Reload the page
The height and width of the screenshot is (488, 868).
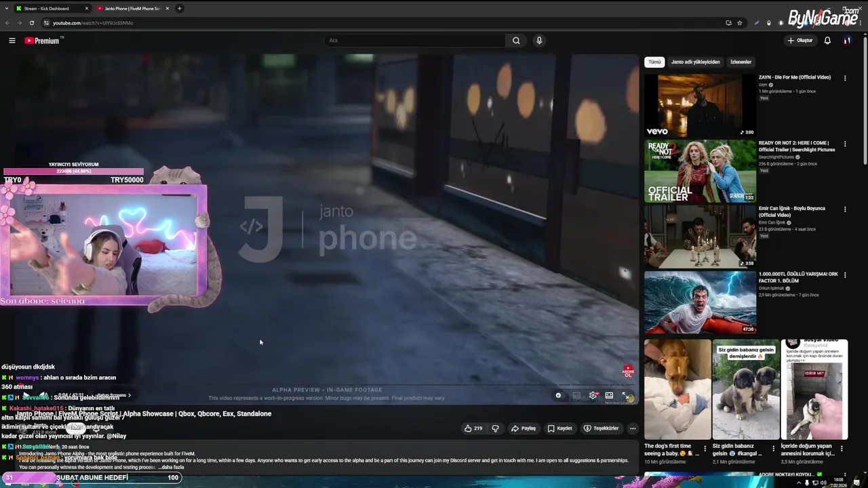point(32,23)
